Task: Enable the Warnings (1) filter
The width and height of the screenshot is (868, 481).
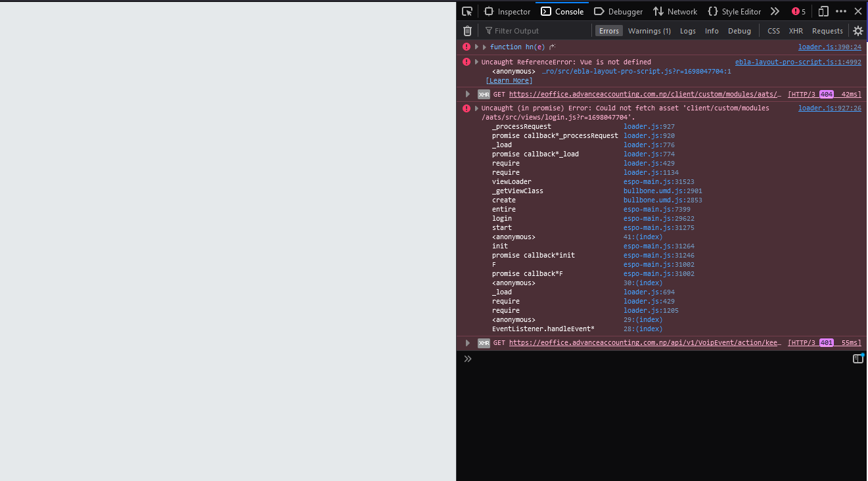Action: (x=649, y=31)
